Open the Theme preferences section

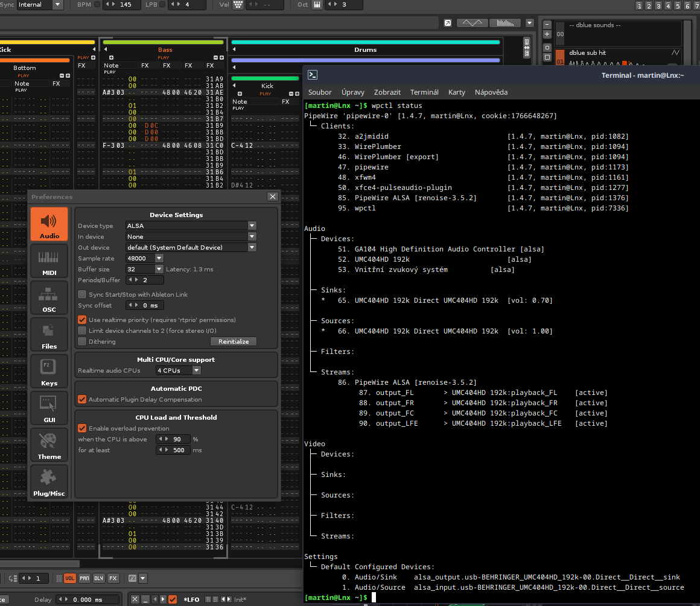point(49,446)
